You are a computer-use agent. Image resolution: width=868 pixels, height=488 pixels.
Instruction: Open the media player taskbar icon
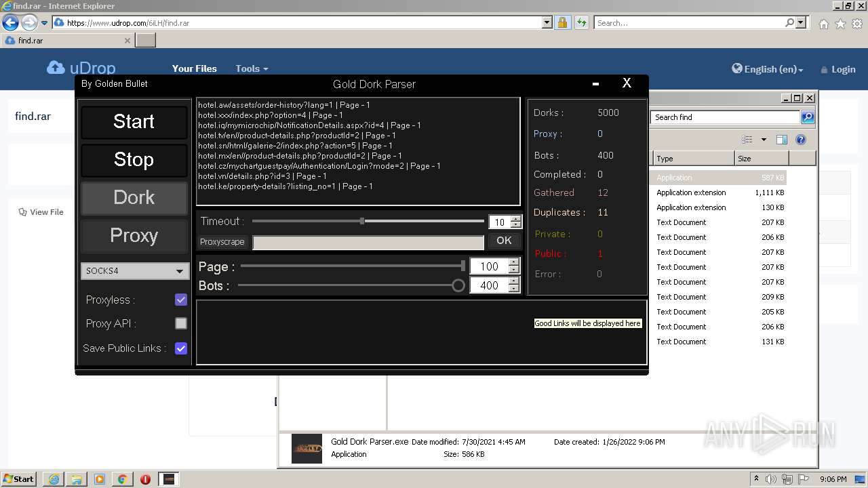pos(99,479)
